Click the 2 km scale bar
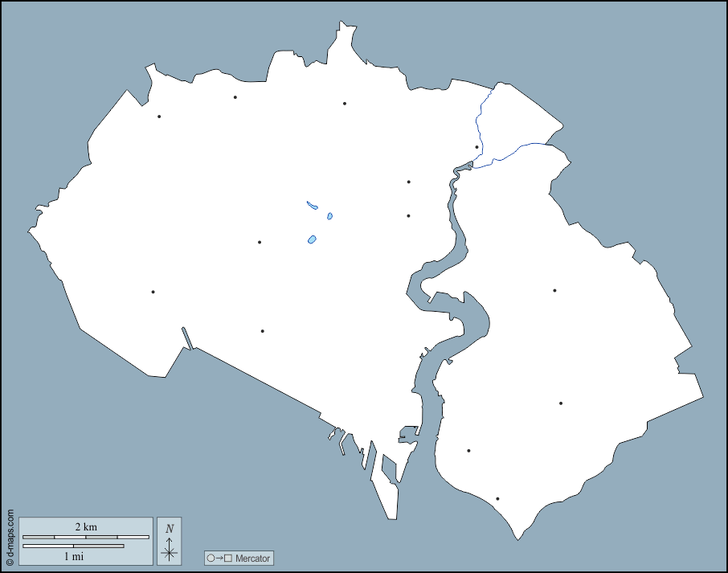Viewport: 728px width, 573px height. click(x=85, y=536)
